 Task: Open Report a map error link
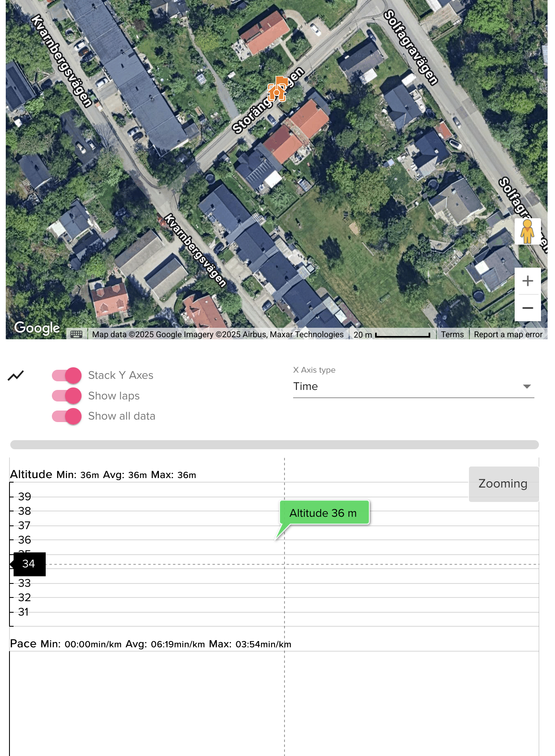click(508, 334)
